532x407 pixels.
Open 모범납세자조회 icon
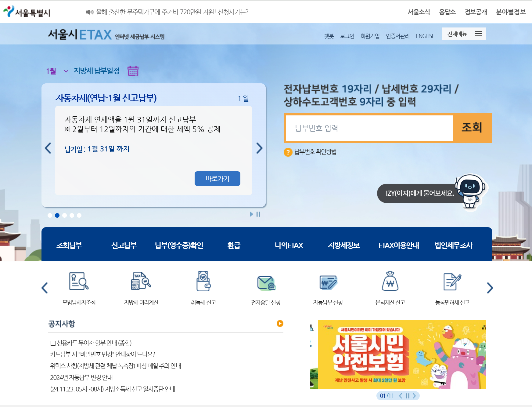pyautogui.click(x=79, y=281)
